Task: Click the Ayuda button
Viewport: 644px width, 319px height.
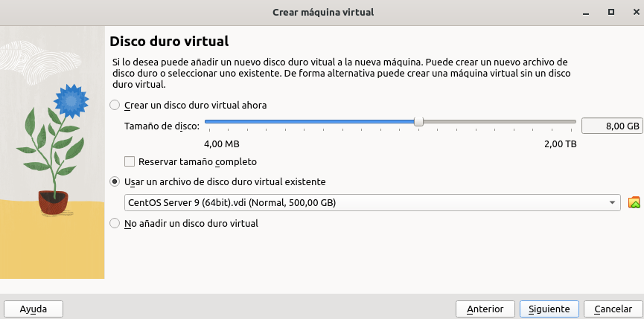Action: tap(34, 309)
